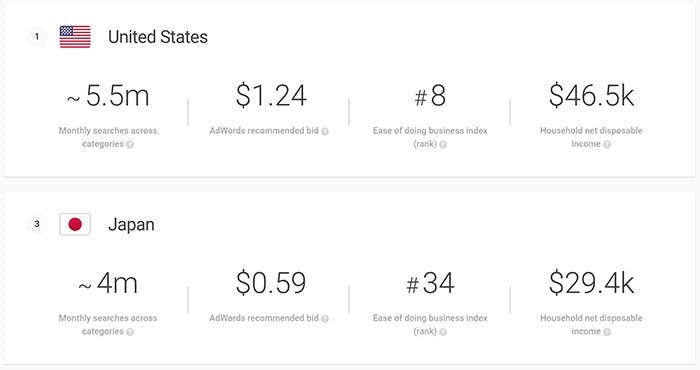Screen dimensions: 700x370
Task: Click the United States flag icon
Action: click(75, 37)
